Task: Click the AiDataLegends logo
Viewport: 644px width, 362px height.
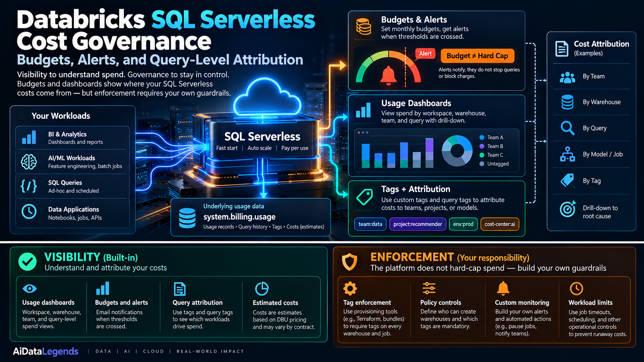Action: click(x=45, y=351)
